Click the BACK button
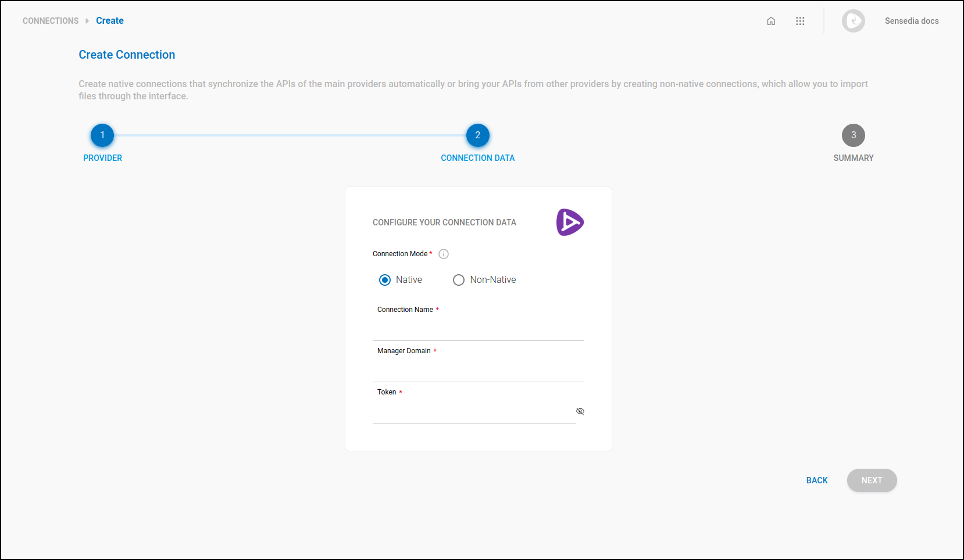The height and width of the screenshot is (560, 964). [x=816, y=480]
